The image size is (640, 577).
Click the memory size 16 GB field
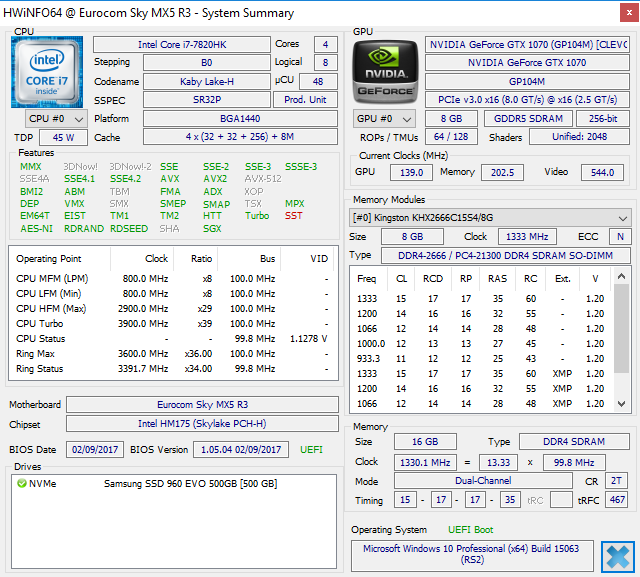point(425,442)
